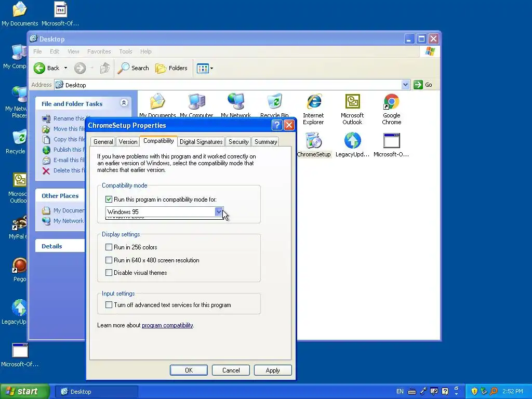Image resolution: width=532 pixels, height=399 pixels.
Task: Click the Other Places panel header
Action: [60, 196]
